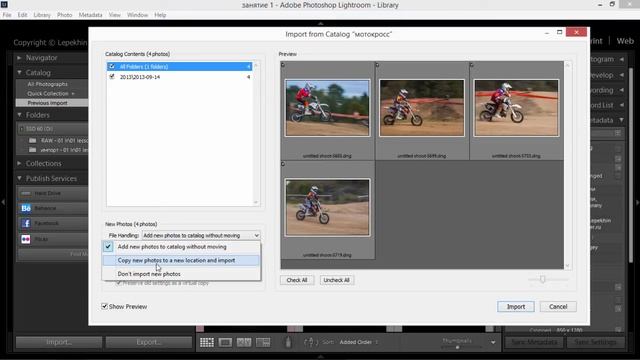
Task: Expand the Collections panel
Action: 19,163
